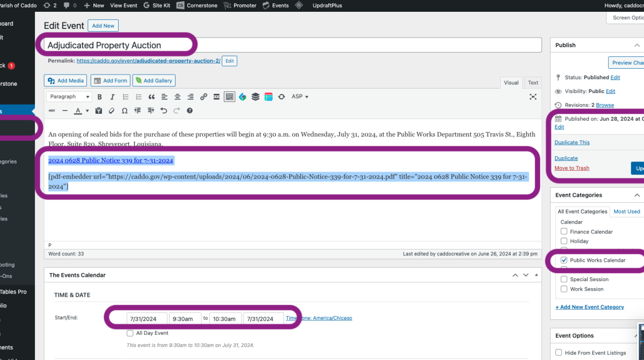Open keyboard shortcuts help icon

pos(189,111)
